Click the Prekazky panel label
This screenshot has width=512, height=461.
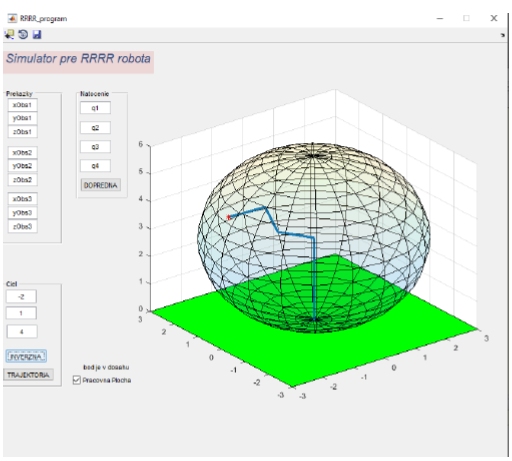(x=19, y=94)
